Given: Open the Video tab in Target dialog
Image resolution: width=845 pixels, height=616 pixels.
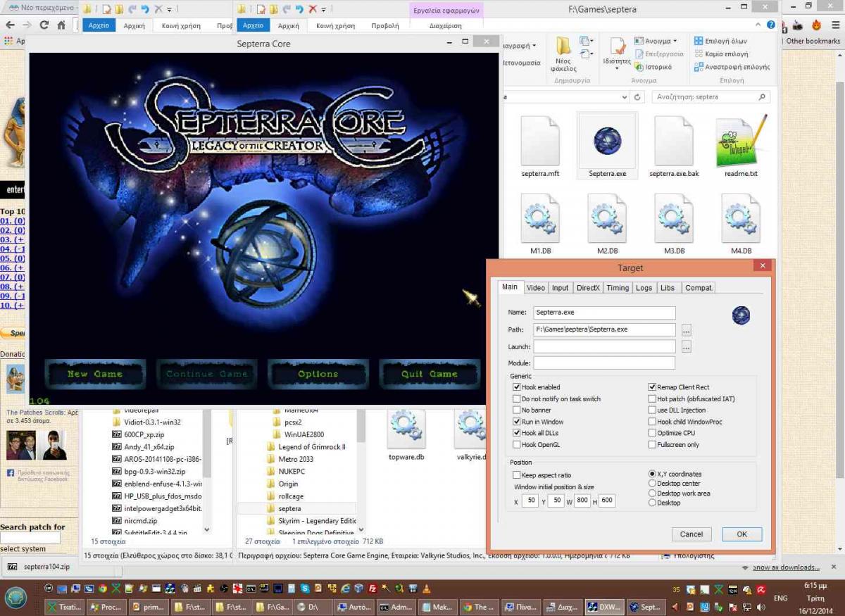Looking at the screenshot, I should click(x=536, y=287).
